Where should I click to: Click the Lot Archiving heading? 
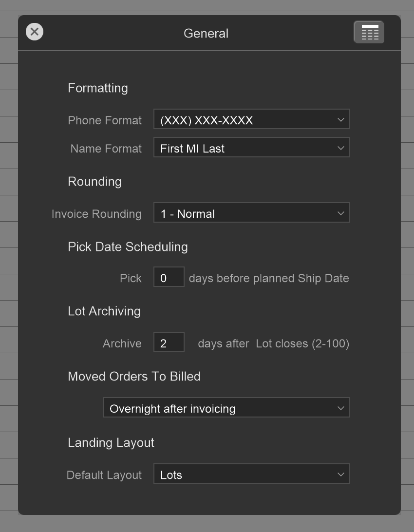pyautogui.click(x=104, y=311)
